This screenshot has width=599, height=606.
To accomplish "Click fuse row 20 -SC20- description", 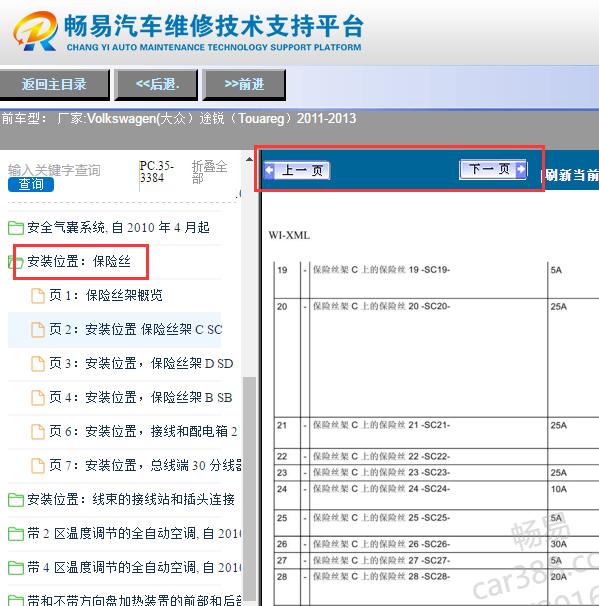I will pos(381,306).
